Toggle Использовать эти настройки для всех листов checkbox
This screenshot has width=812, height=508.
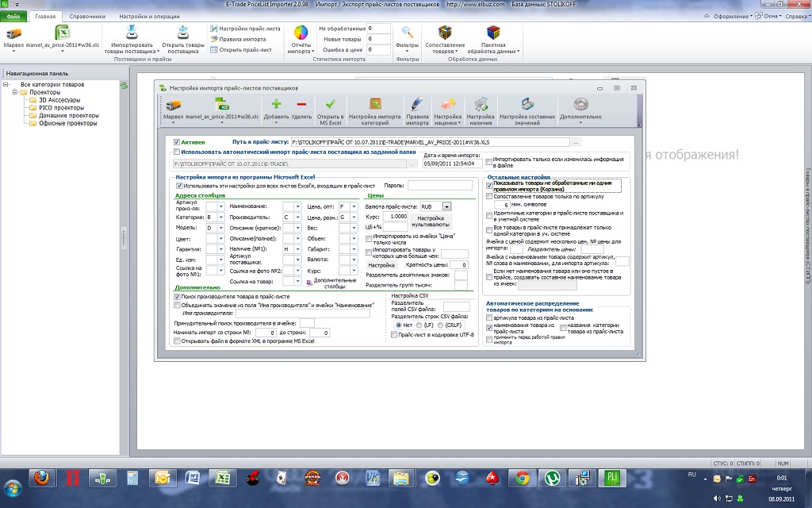click(179, 186)
